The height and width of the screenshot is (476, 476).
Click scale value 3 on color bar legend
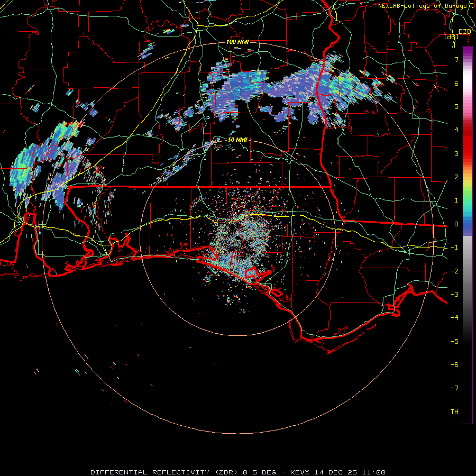[x=456, y=153]
